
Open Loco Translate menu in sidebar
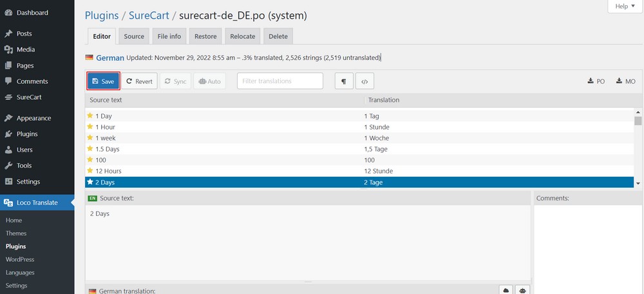(37, 202)
